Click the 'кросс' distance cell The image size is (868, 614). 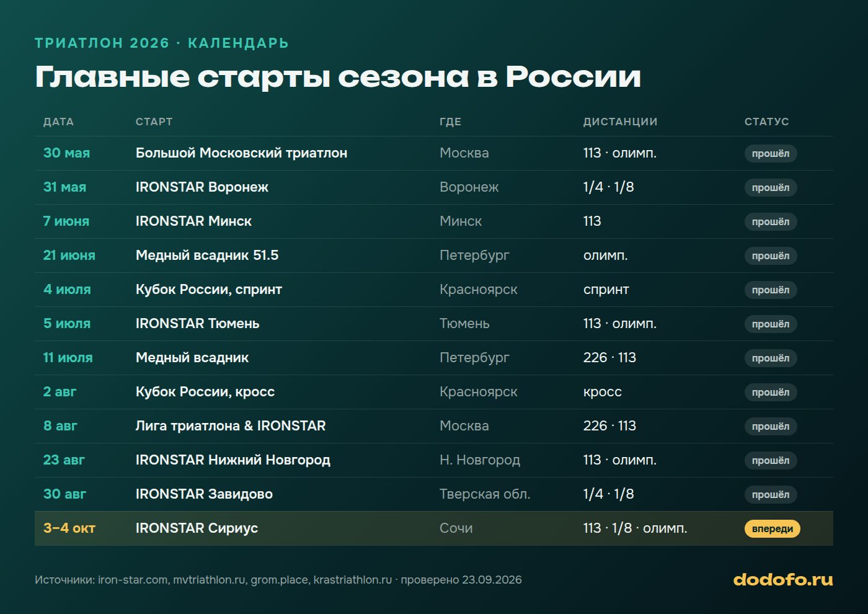[603, 392]
